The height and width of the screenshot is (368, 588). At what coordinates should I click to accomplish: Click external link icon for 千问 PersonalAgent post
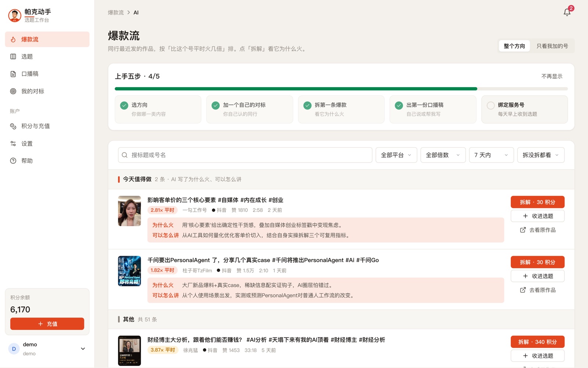point(523,290)
